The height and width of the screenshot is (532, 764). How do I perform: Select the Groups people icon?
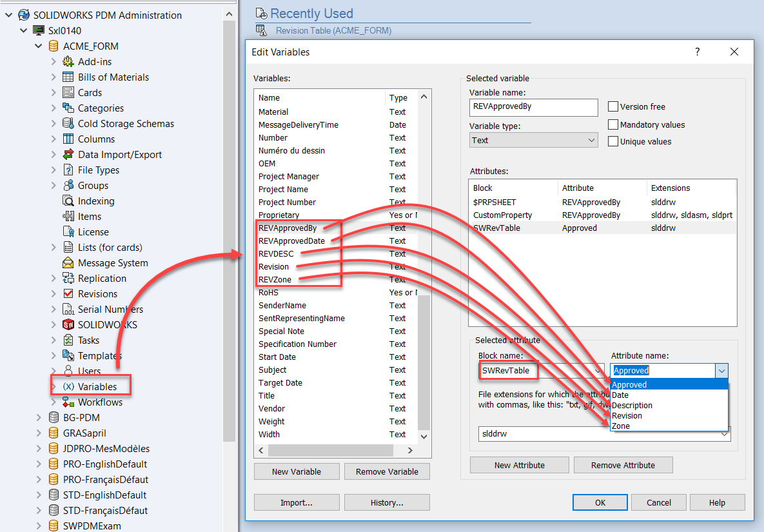tap(68, 186)
